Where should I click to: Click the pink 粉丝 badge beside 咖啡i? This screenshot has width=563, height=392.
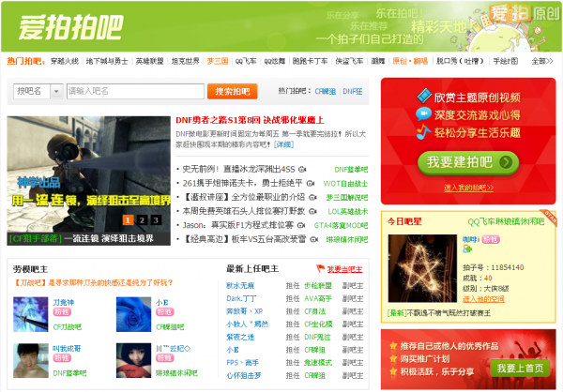point(491,239)
